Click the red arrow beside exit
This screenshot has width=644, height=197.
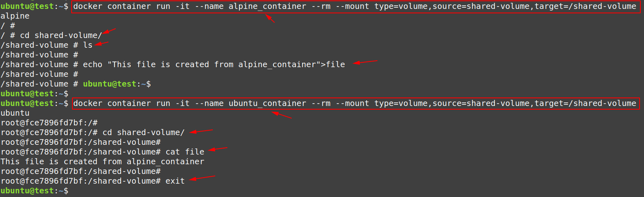click(x=202, y=178)
